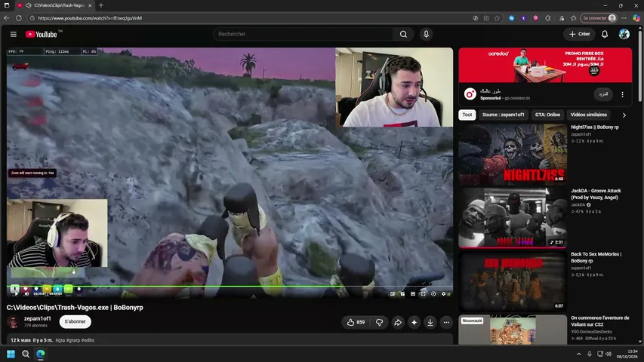The width and height of the screenshot is (644, 362).
Task: Open the notifications bell
Action: pyautogui.click(x=605, y=34)
